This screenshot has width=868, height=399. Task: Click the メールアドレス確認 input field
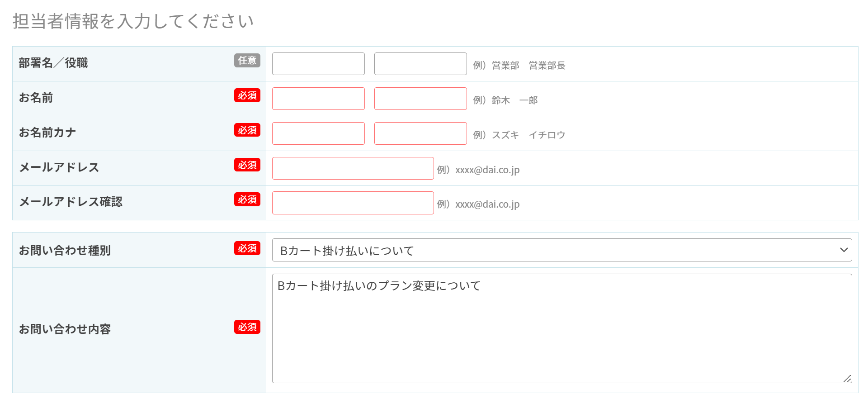pos(353,203)
